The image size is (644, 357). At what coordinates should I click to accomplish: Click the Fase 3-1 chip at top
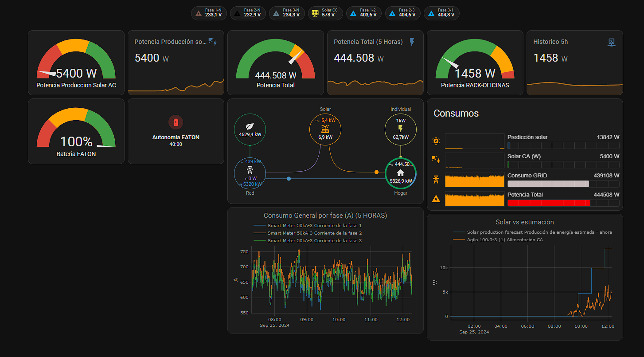(441, 13)
